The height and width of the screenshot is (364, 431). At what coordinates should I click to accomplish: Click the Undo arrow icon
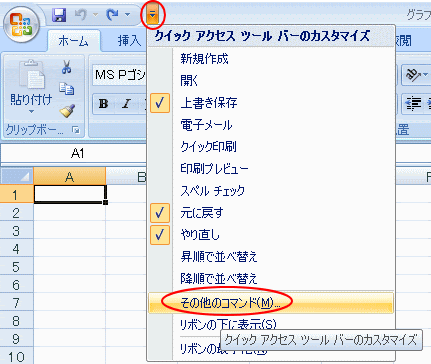coord(80,15)
